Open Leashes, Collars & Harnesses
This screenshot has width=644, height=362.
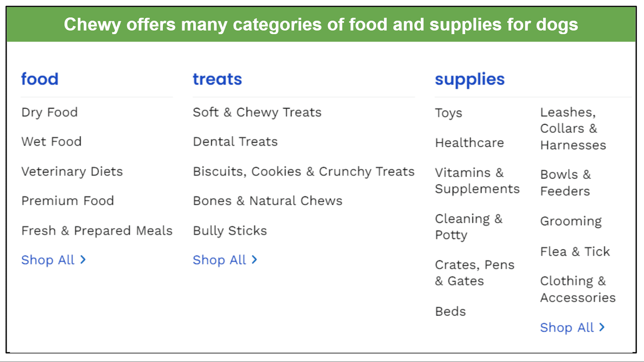(x=573, y=129)
